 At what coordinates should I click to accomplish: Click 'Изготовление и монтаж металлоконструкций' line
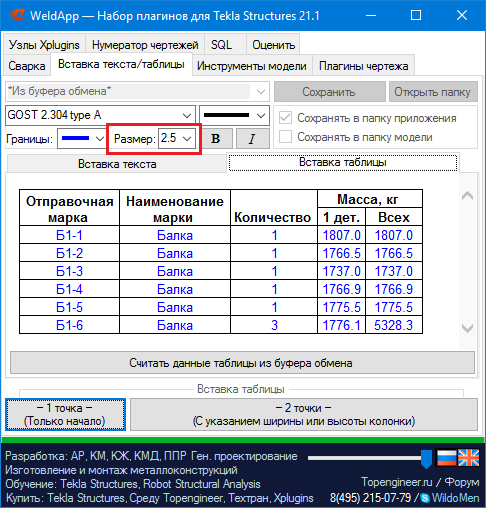click(x=121, y=470)
